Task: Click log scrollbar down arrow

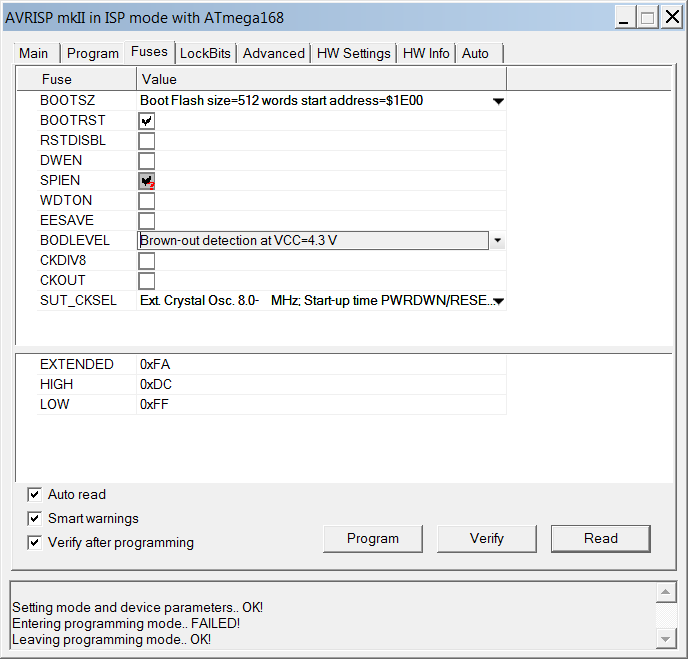Action: (665, 639)
